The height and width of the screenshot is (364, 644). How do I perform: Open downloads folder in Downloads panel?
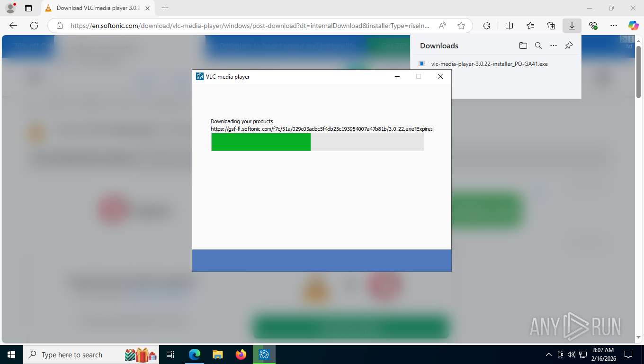(523, 45)
